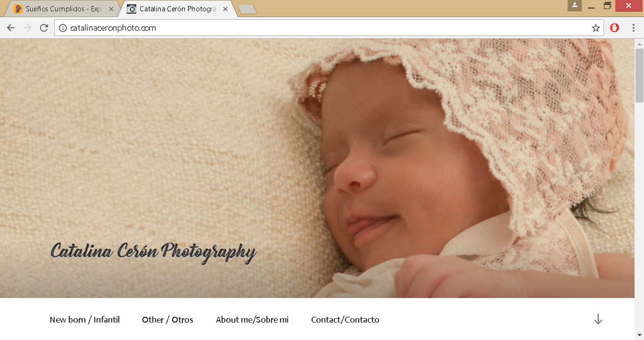The height and width of the screenshot is (340, 644).
Task: Click the red Opera extension icon
Action: tap(614, 28)
